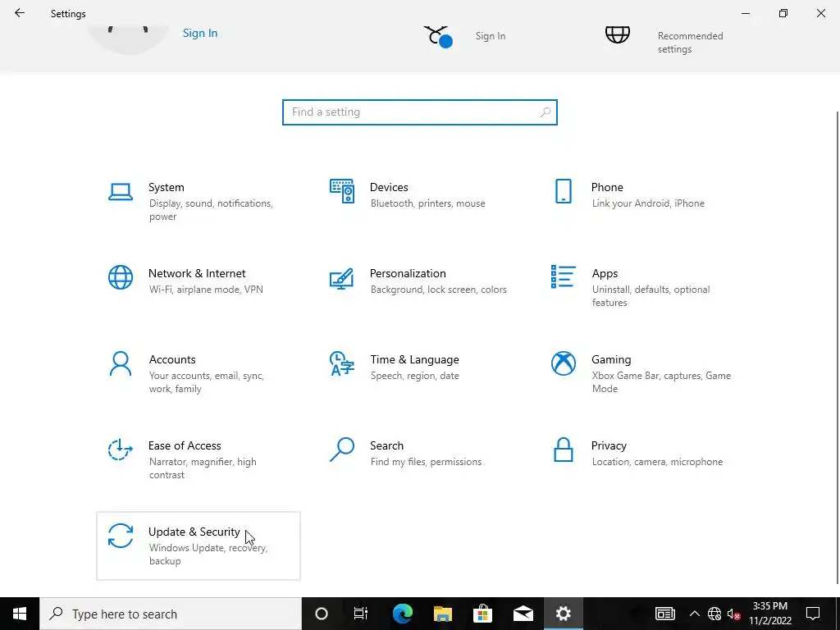This screenshot has height=630, width=840.
Task: Click muted volume tray icon
Action: pos(733,614)
